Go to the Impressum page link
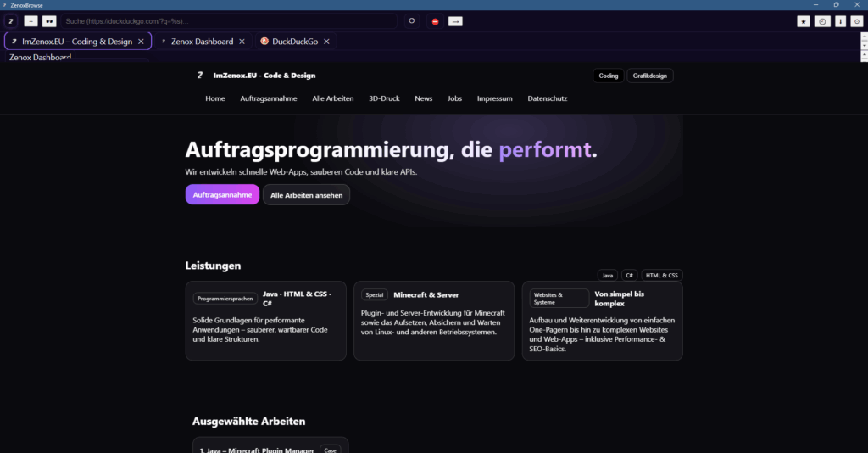 coord(494,98)
